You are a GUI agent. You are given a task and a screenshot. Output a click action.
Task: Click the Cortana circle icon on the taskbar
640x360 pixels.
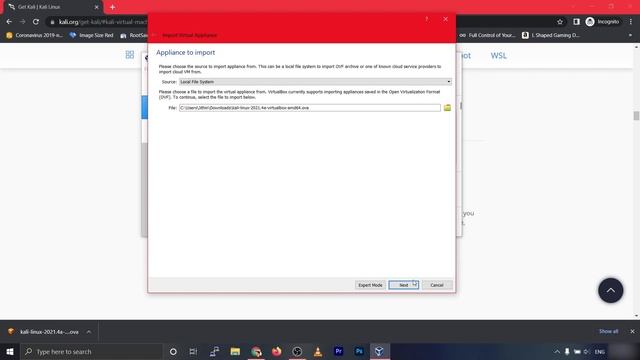[173, 351]
